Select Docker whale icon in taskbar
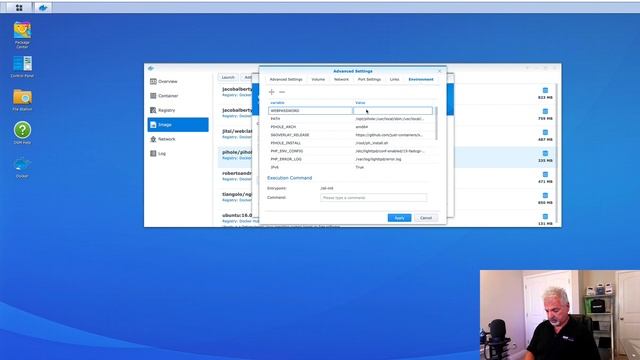 pos(43,7)
